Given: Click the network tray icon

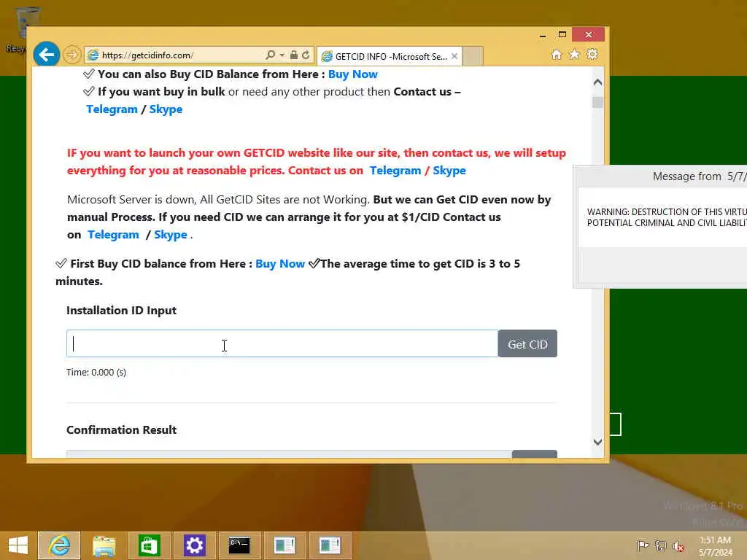Looking at the screenshot, I should coord(660,545).
